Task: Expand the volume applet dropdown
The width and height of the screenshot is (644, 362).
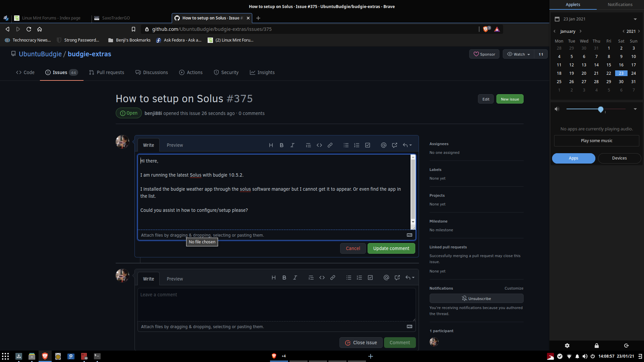Action: point(635,109)
